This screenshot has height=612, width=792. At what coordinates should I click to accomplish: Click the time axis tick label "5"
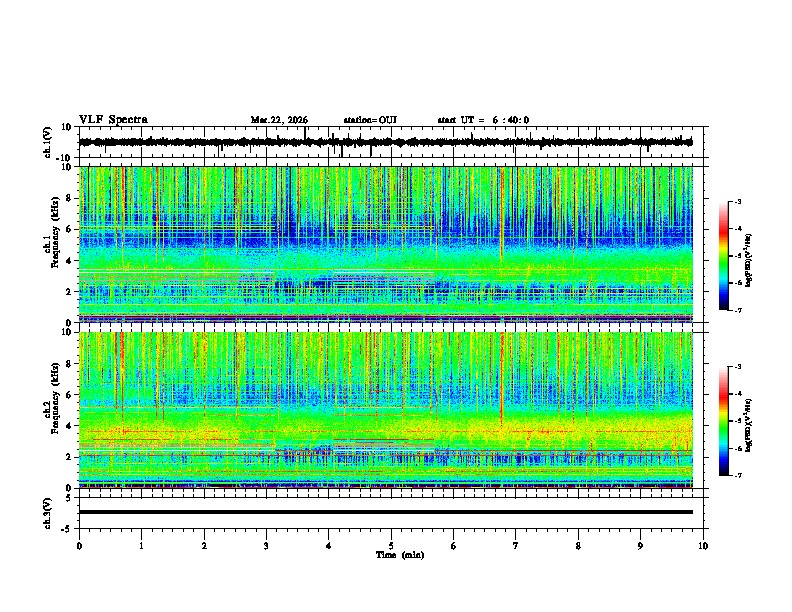pos(391,546)
